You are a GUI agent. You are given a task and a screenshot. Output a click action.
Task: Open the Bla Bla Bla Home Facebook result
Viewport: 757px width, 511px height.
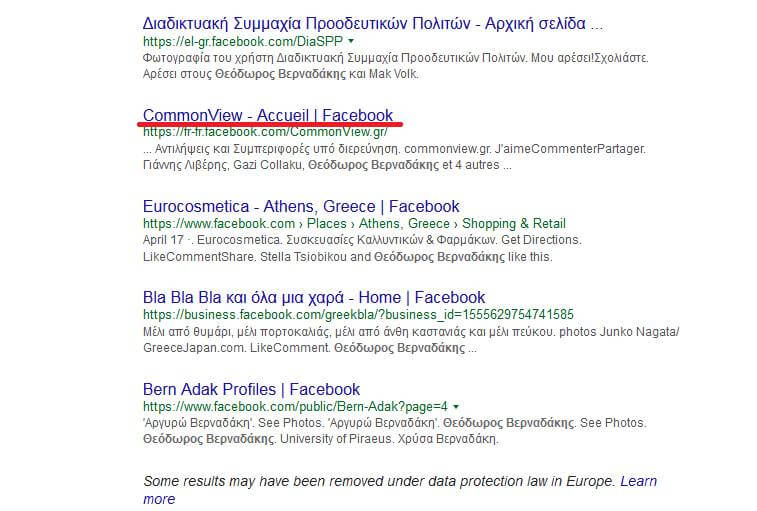pos(313,297)
